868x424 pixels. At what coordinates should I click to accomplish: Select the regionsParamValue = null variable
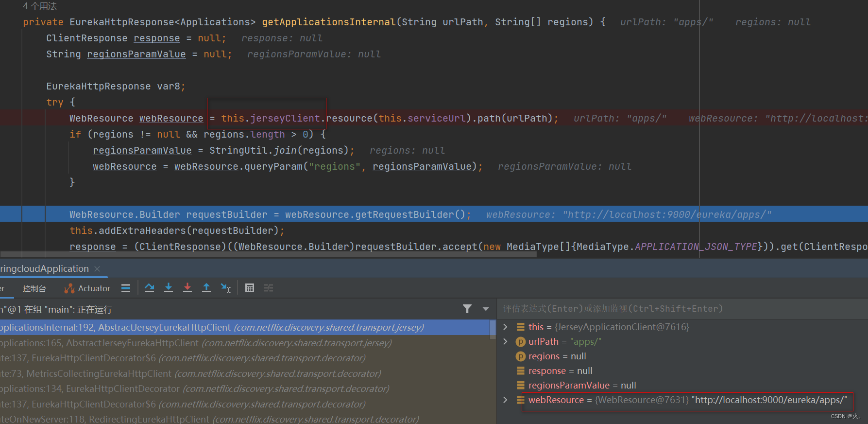tap(682, 385)
